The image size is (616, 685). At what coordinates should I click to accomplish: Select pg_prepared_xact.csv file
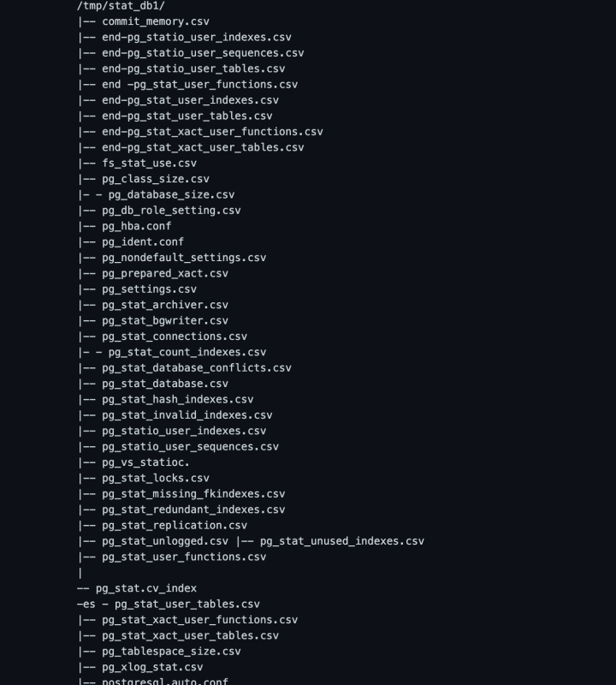(x=165, y=274)
